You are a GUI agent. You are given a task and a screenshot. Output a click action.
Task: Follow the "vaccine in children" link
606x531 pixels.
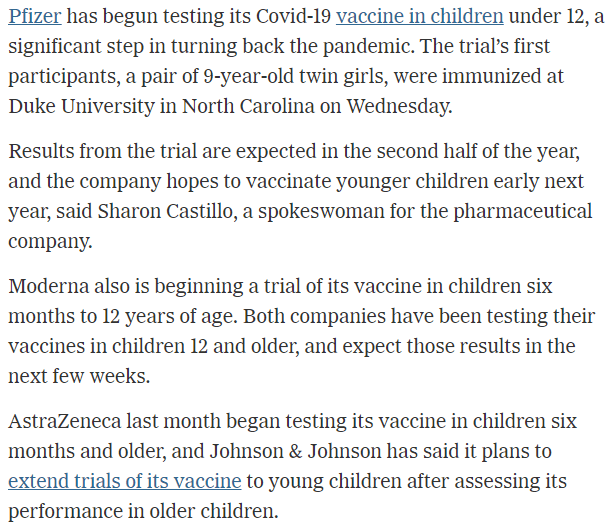420,17
